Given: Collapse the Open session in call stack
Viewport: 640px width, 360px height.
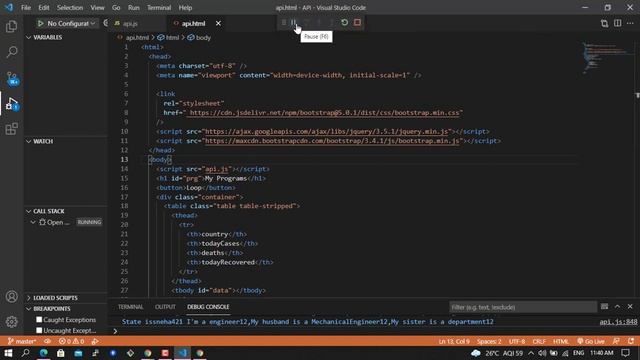Looking at the screenshot, I should pos(33,222).
